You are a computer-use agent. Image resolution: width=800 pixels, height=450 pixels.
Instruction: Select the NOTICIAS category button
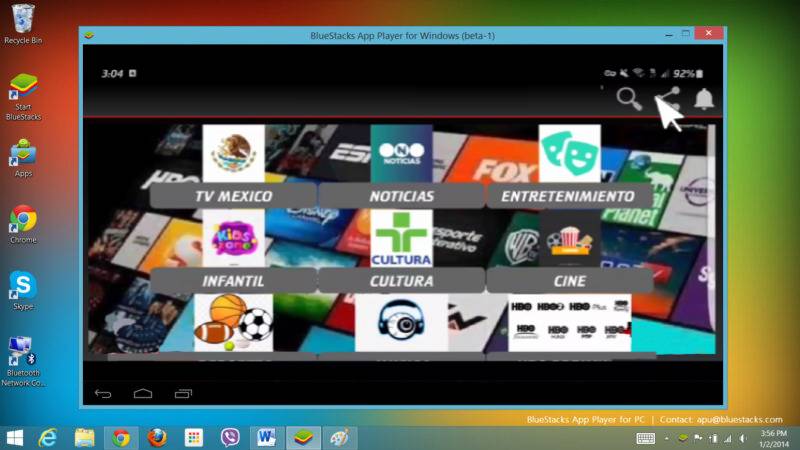pos(402,196)
